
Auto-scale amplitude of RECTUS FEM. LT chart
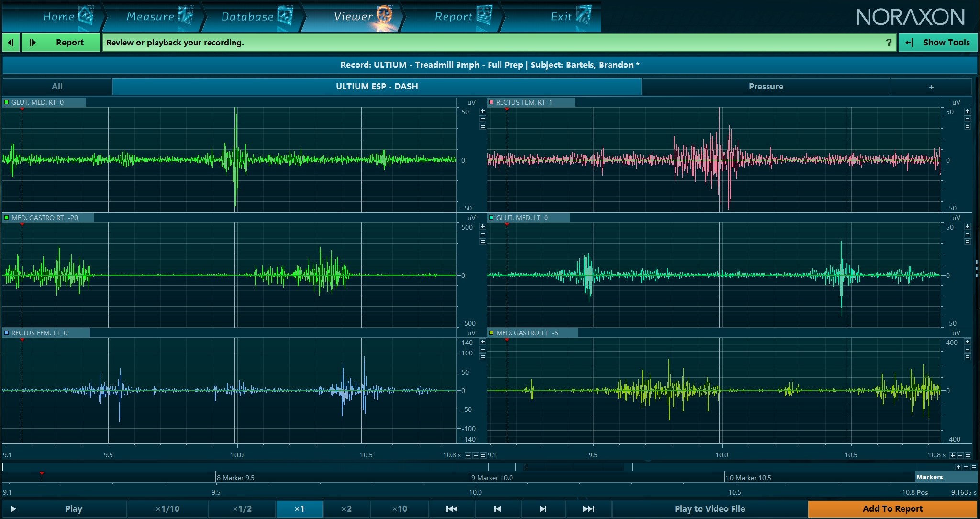tap(483, 357)
